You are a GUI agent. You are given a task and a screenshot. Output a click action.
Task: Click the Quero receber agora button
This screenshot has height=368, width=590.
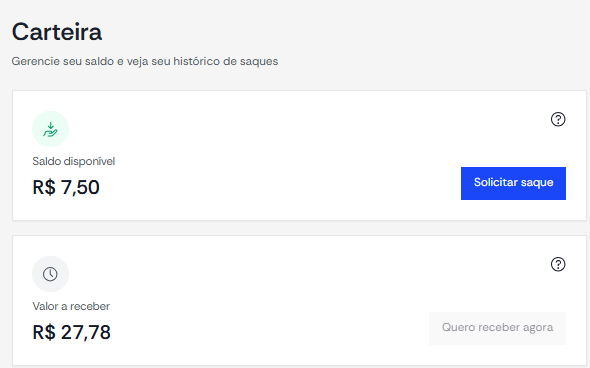coord(497,328)
